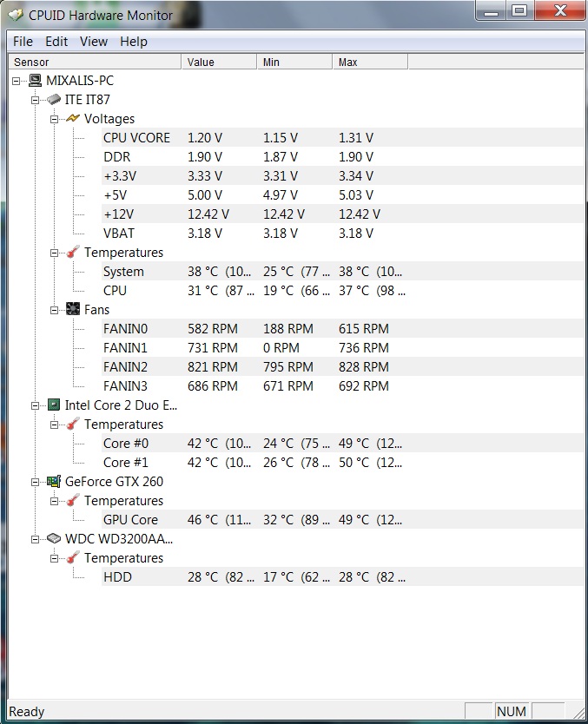Select the System temperature row

(x=342, y=271)
